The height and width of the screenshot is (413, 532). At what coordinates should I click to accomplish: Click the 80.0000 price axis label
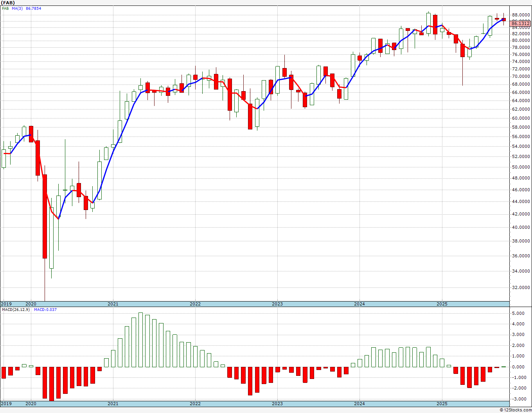(x=521, y=40)
